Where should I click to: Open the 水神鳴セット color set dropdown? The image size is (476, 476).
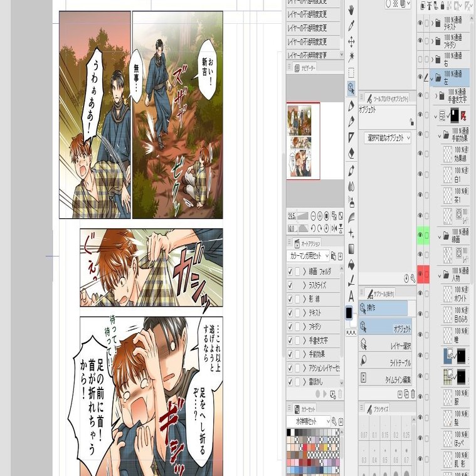coord(308,421)
